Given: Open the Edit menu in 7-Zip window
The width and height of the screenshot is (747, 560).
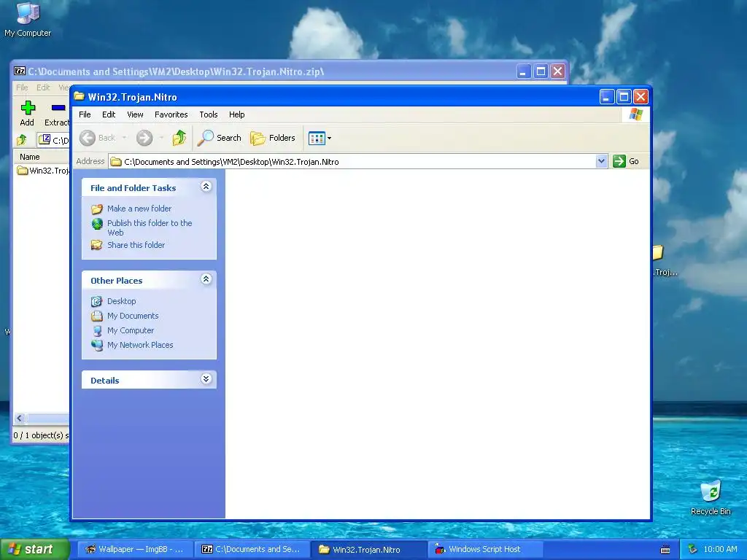Looking at the screenshot, I should point(43,87).
